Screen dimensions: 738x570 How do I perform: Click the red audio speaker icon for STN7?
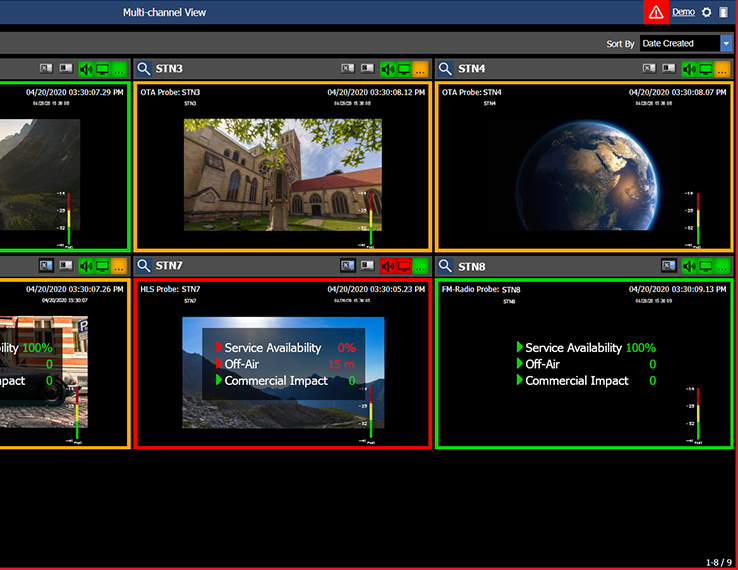(x=388, y=266)
